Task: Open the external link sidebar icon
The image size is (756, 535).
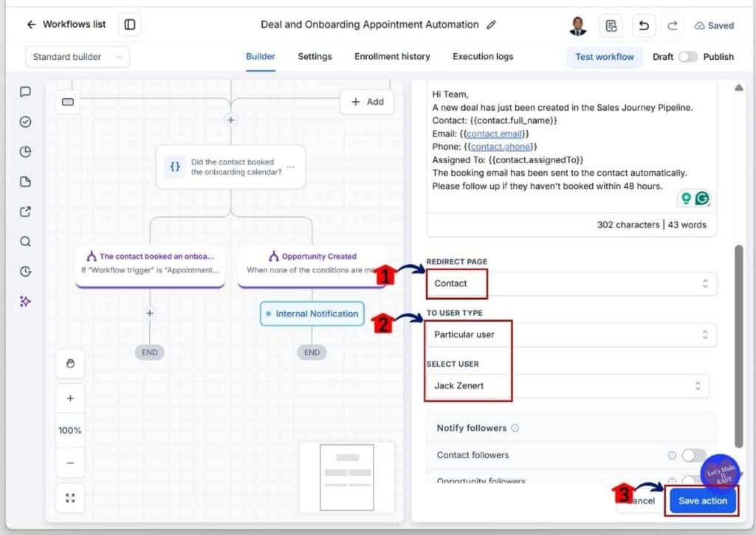Action: click(x=26, y=212)
